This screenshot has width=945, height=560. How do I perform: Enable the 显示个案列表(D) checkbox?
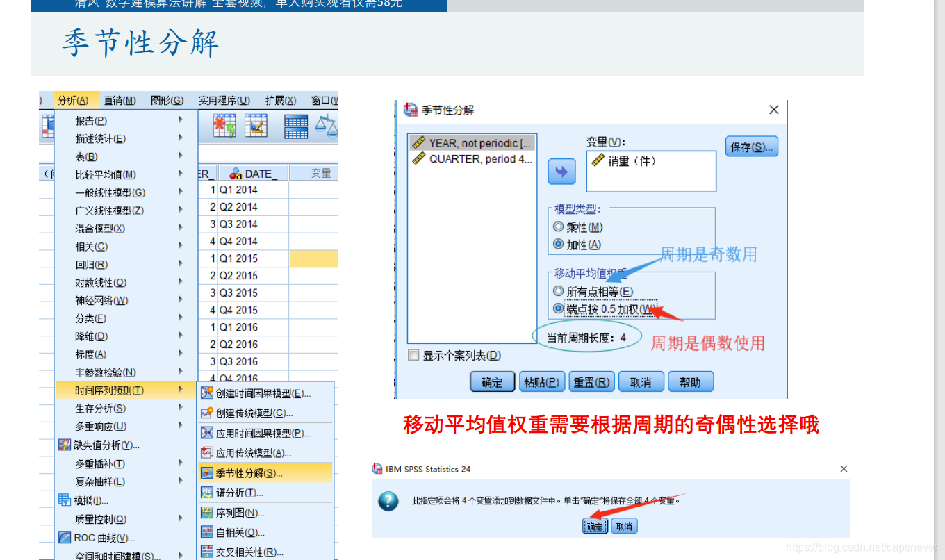click(414, 355)
